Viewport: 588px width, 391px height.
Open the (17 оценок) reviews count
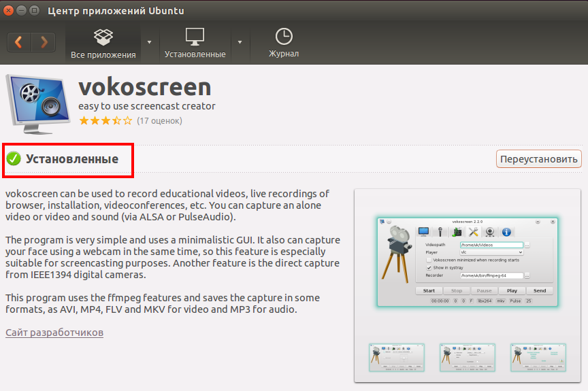click(159, 120)
